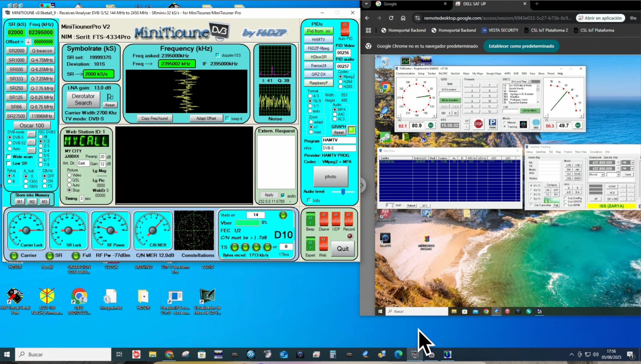The width and height of the screenshot is (641, 364).
Task: Toggle the red Auto PID switch
Action: [345, 29]
